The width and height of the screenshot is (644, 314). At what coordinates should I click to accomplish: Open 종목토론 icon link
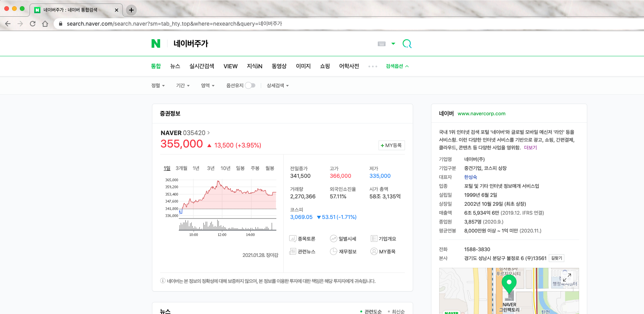pos(302,239)
